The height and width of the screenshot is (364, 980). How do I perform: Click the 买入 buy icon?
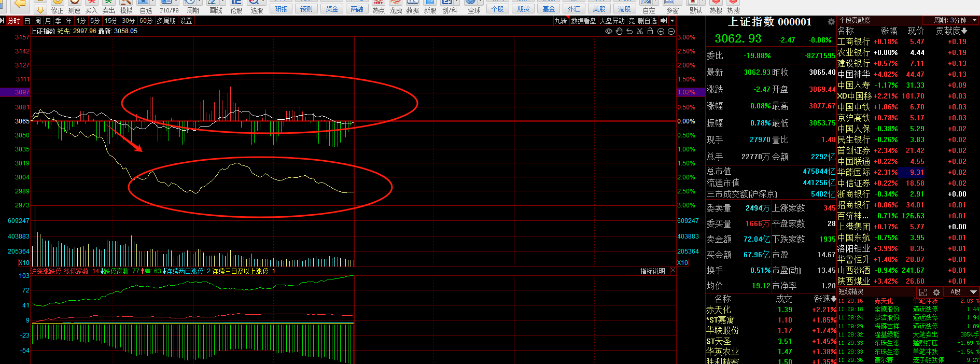91,7
